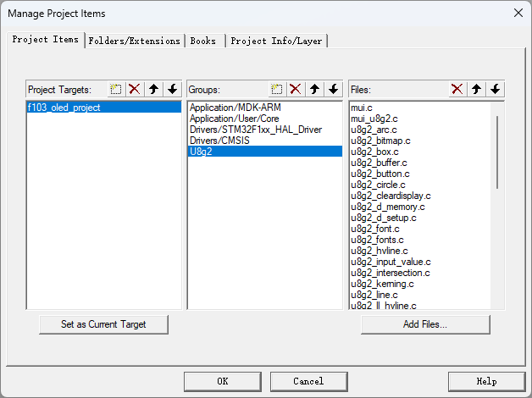Select file u8g2_line.c
532x398 pixels.
pos(420,295)
